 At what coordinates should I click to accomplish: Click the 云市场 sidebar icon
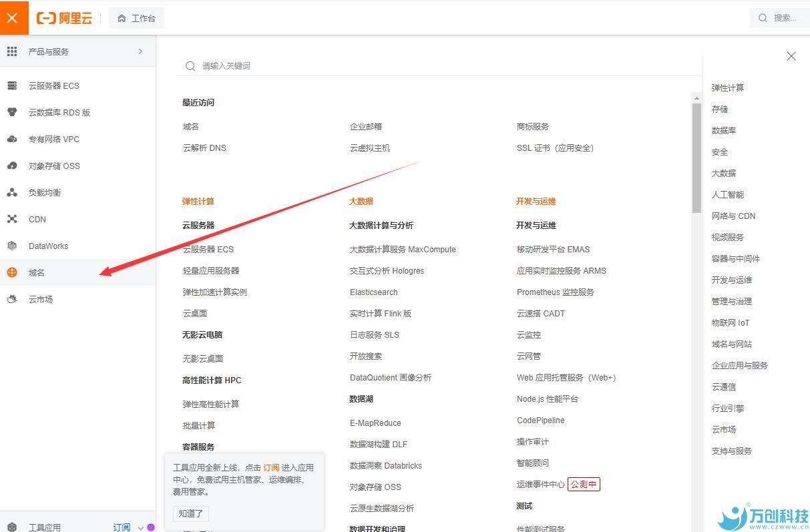[12, 299]
